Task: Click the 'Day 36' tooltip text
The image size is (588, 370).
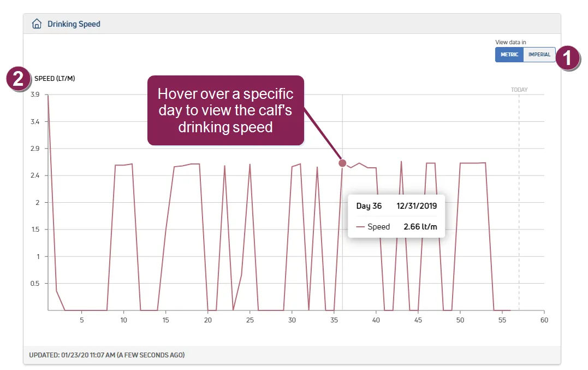Action: (x=369, y=206)
